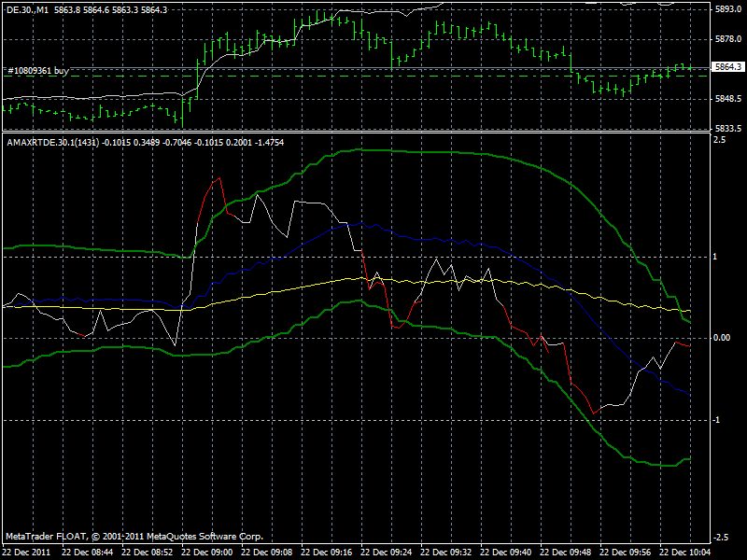The image size is (747, 560).
Task: Click the 22 Dec 2011 date axis label
Action: pyautogui.click(x=28, y=550)
